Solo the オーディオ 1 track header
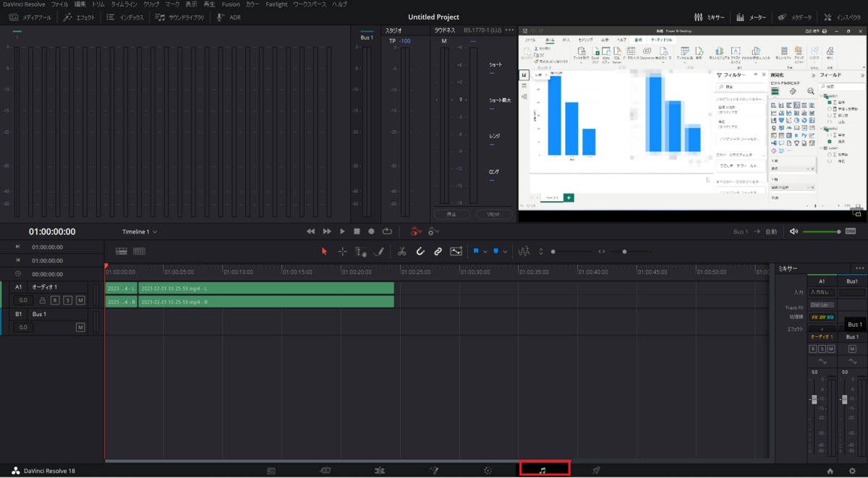This screenshot has height=478, width=868. click(x=68, y=300)
